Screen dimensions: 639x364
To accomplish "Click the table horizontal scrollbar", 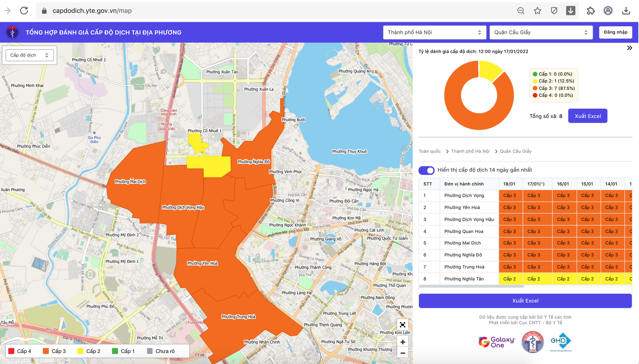I will tap(471, 286).
